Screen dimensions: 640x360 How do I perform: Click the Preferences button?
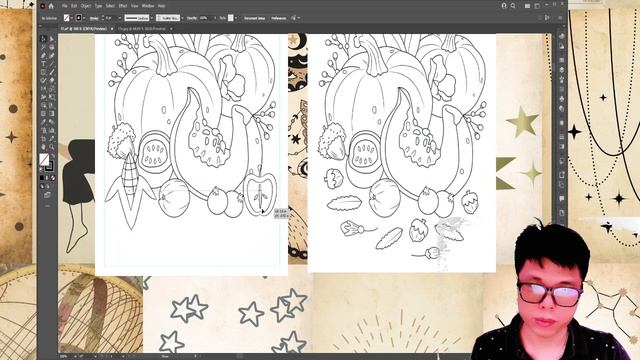click(278, 18)
